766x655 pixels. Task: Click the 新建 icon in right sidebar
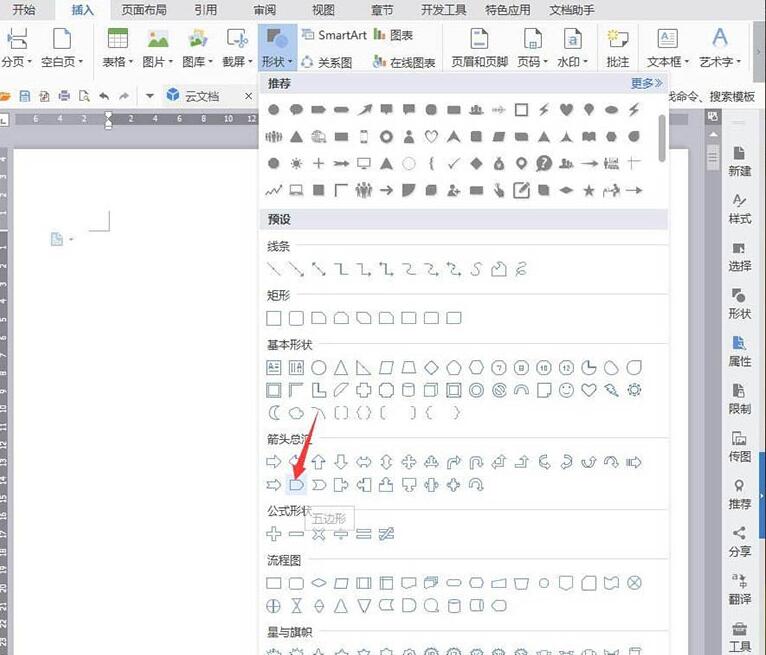[739, 161]
